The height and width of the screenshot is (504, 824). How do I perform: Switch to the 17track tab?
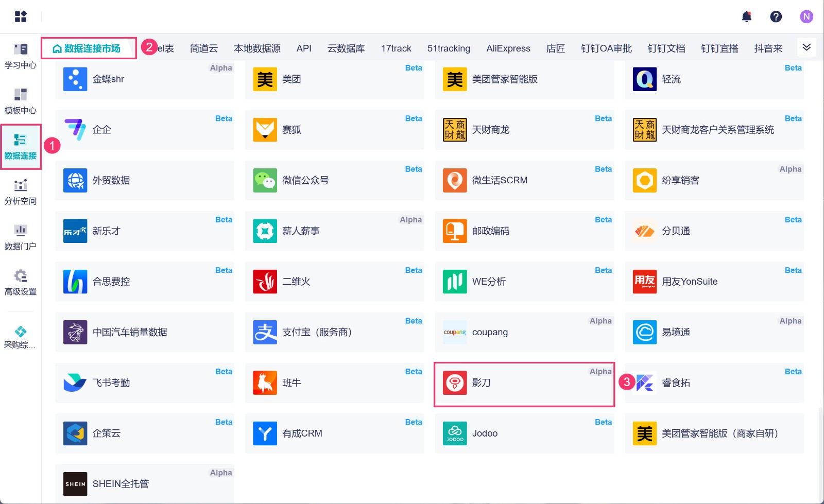[x=396, y=48]
